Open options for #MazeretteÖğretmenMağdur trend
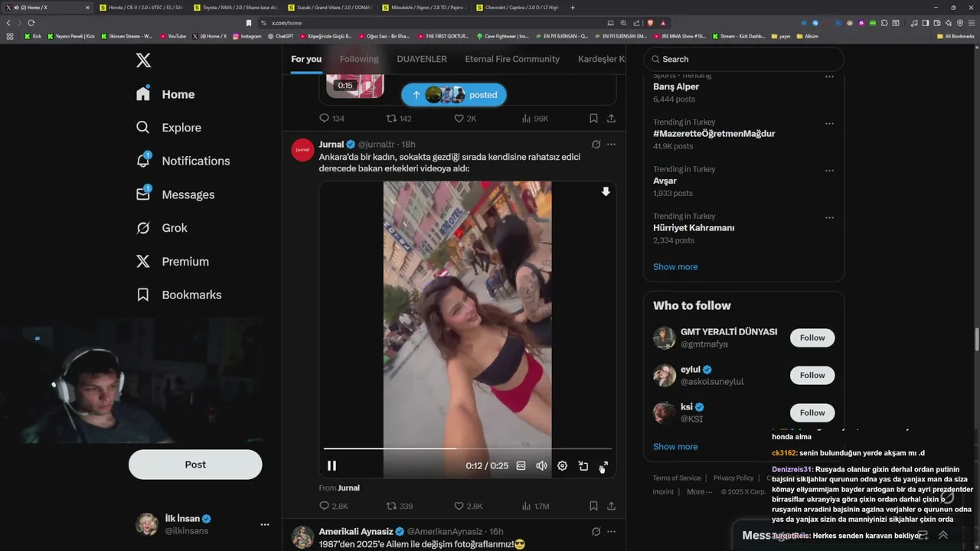This screenshot has height=551, width=980. click(829, 123)
